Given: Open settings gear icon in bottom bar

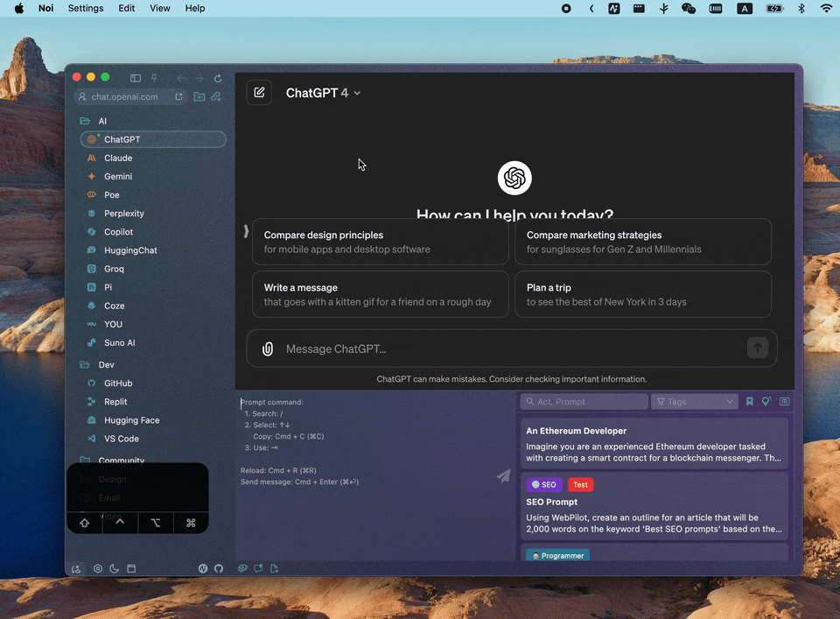Looking at the screenshot, I should pos(97,568).
